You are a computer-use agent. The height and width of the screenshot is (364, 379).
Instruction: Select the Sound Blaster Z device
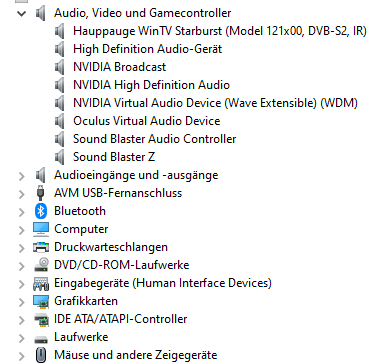114,157
